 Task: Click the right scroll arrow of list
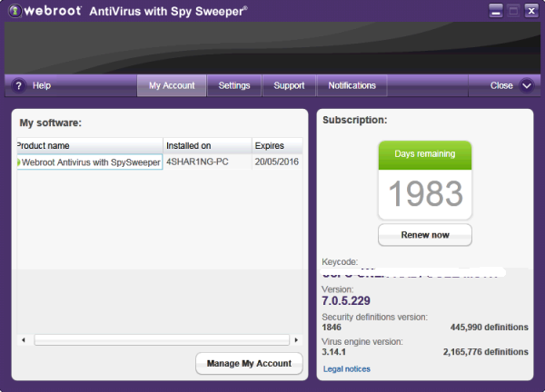[297, 340]
